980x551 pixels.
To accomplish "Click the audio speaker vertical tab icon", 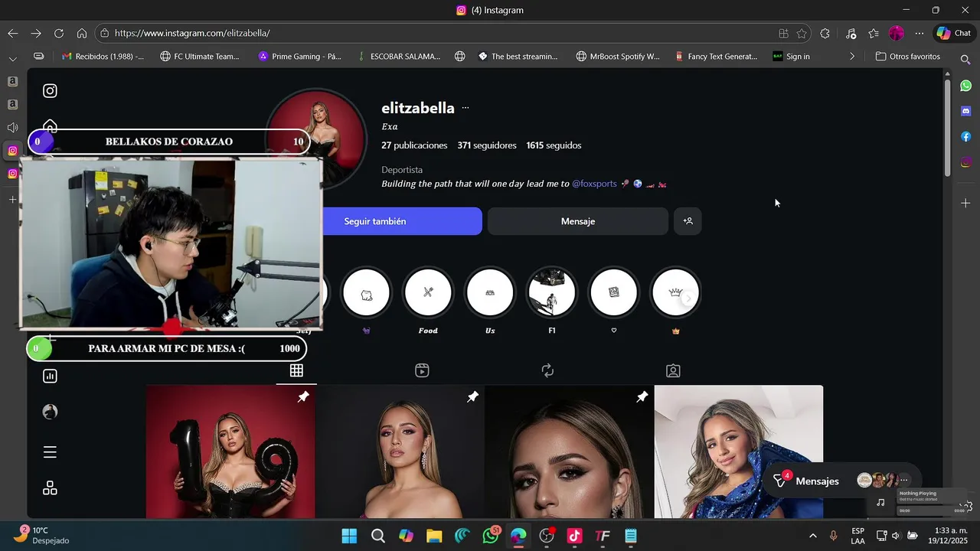I will pos(12,127).
